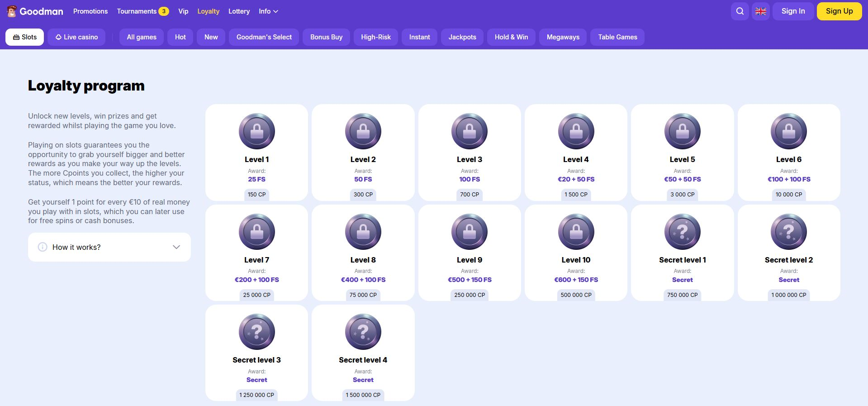Click the Level 6 lock badge
The height and width of the screenshot is (406, 868).
[788, 131]
